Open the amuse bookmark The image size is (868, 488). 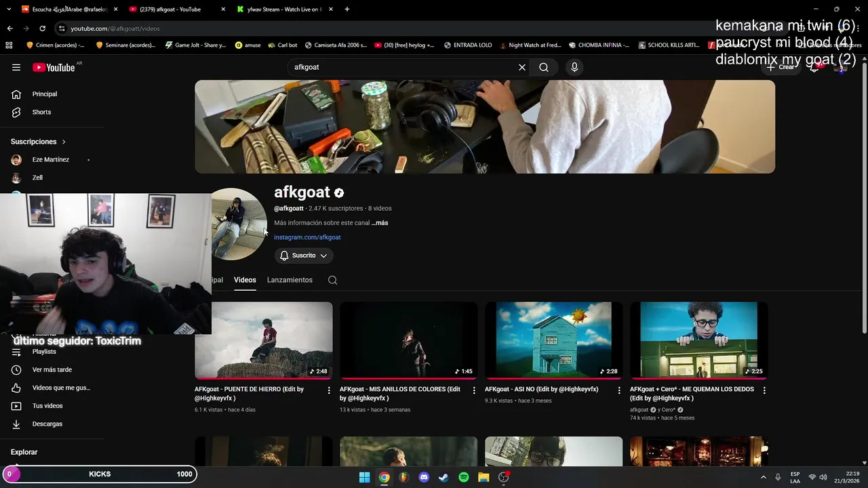point(248,45)
